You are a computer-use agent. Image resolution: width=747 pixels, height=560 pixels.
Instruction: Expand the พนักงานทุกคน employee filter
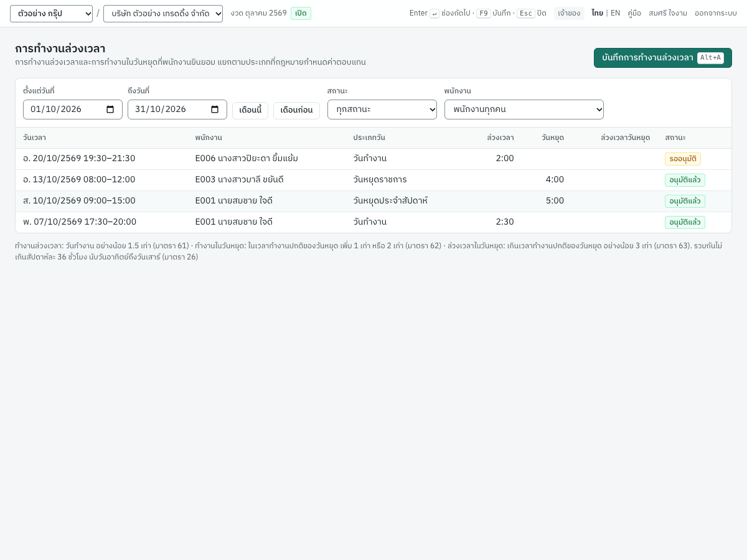524,110
